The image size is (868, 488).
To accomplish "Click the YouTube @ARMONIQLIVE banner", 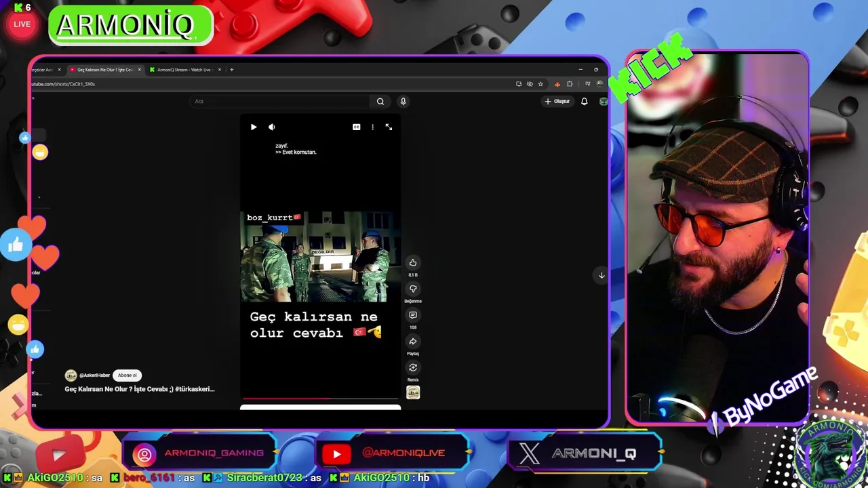I will pos(393,453).
